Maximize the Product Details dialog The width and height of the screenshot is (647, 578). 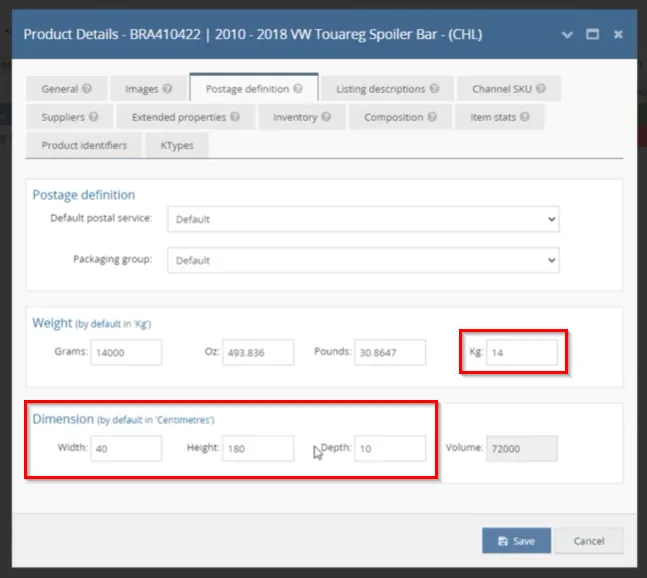(x=593, y=34)
